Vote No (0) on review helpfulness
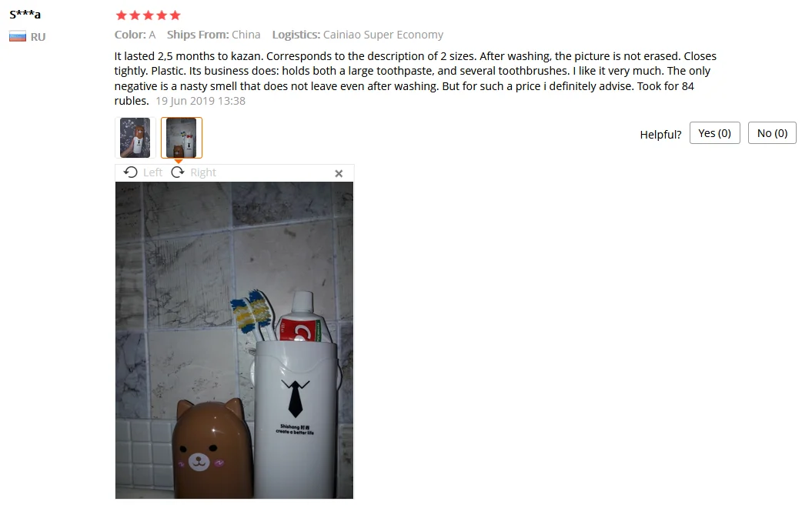 pos(772,133)
